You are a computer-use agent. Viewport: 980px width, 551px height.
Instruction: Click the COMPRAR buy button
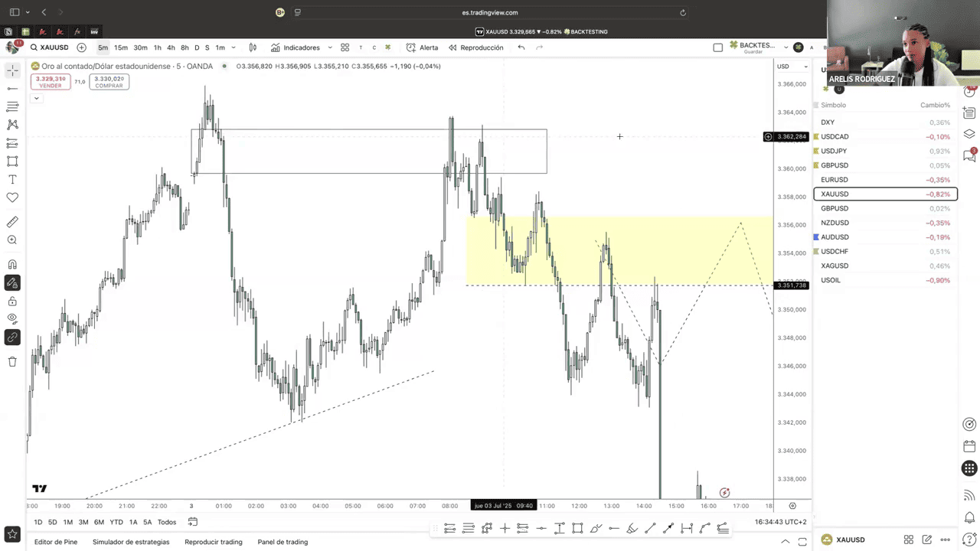pos(109,81)
